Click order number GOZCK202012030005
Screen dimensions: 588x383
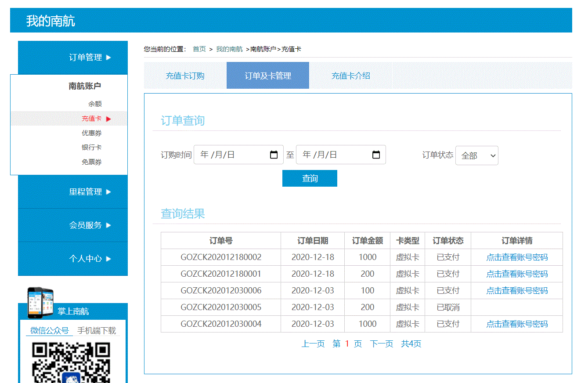click(221, 307)
